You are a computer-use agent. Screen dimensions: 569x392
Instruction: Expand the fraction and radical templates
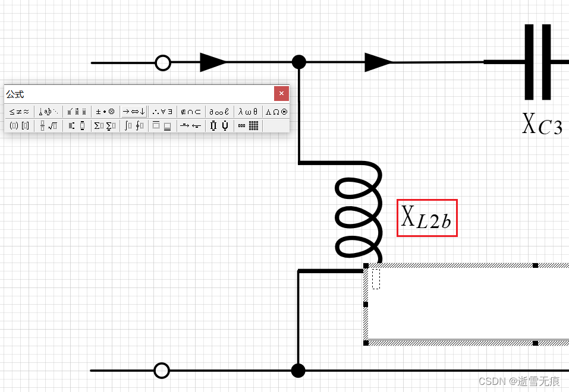tap(48, 125)
